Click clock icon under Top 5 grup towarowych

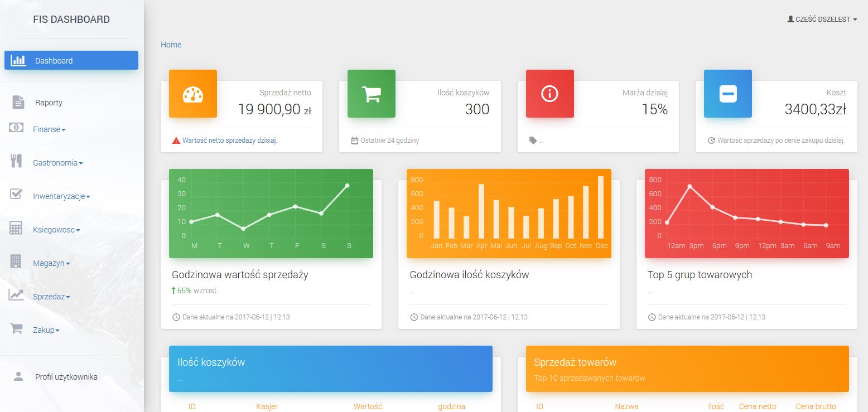point(652,317)
